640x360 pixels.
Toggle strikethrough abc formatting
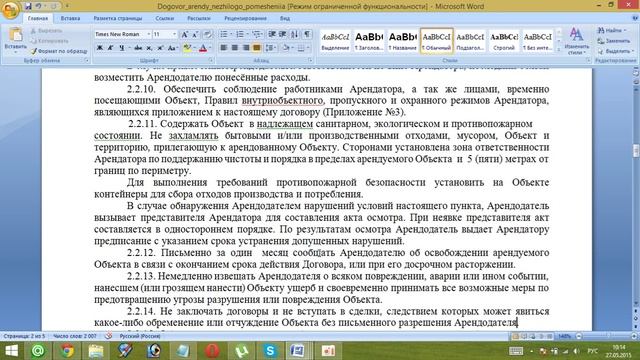pos(138,48)
